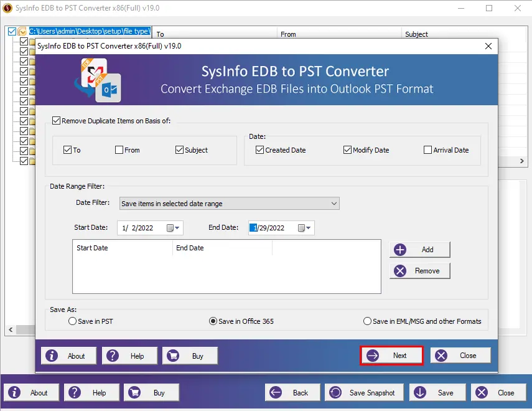The width and height of the screenshot is (532, 411).
Task: Open the Date Filter dropdown
Action: [334, 204]
